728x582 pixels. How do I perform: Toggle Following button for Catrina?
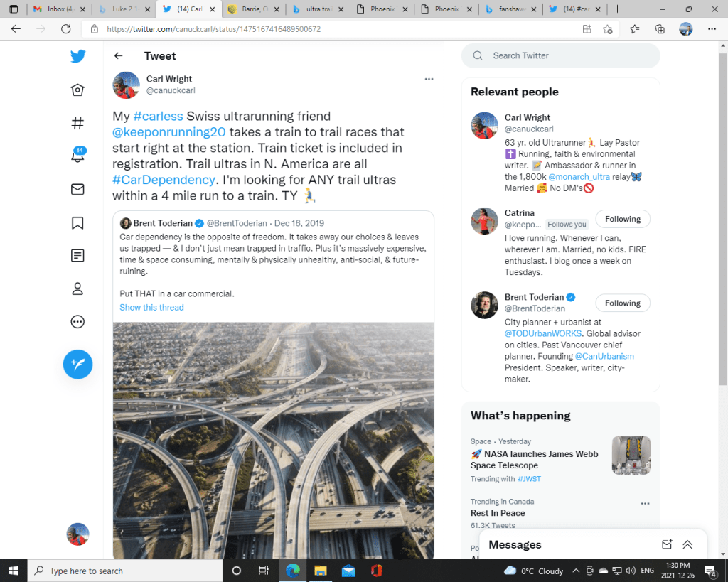(622, 219)
